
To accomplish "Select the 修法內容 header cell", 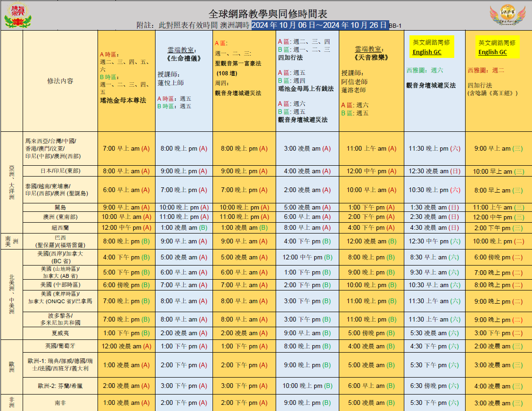I will [x=60, y=81].
